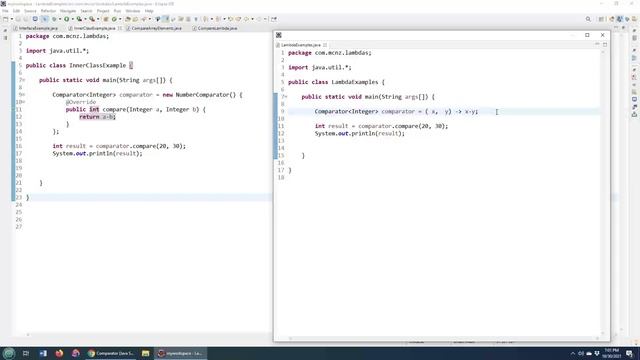
Task: Click the Save toolbar icon
Action: (18, 19)
